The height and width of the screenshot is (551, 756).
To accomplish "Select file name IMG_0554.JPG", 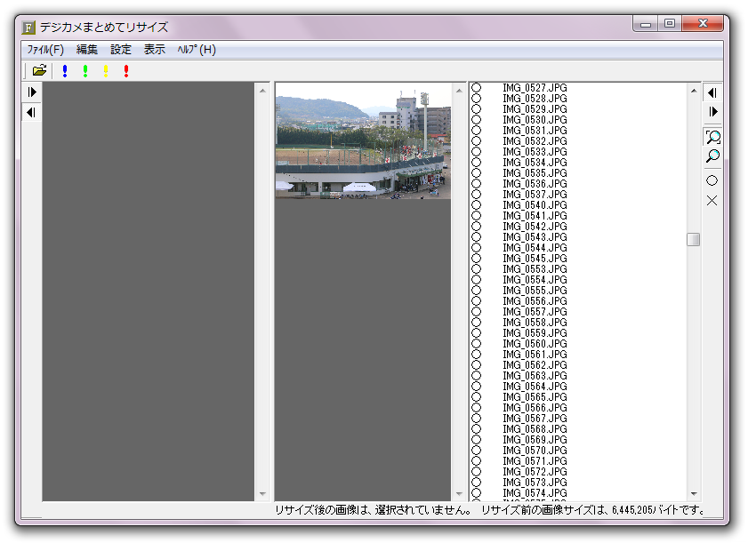I will tap(535, 279).
